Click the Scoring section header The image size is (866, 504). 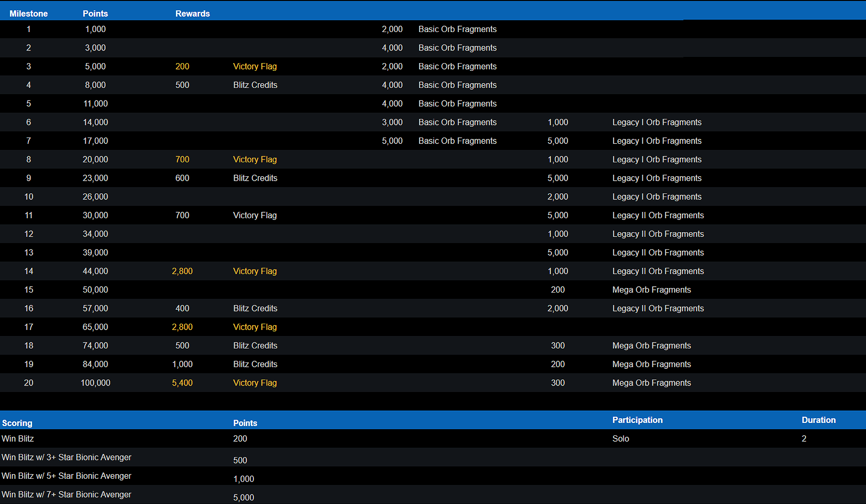(17, 423)
